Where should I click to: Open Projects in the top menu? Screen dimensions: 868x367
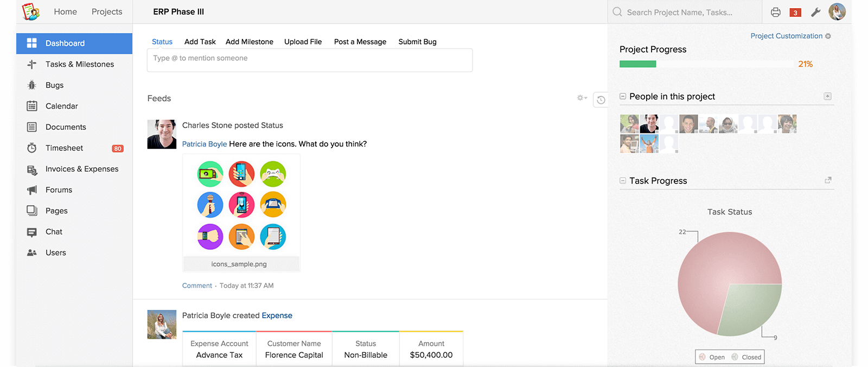(x=107, y=12)
